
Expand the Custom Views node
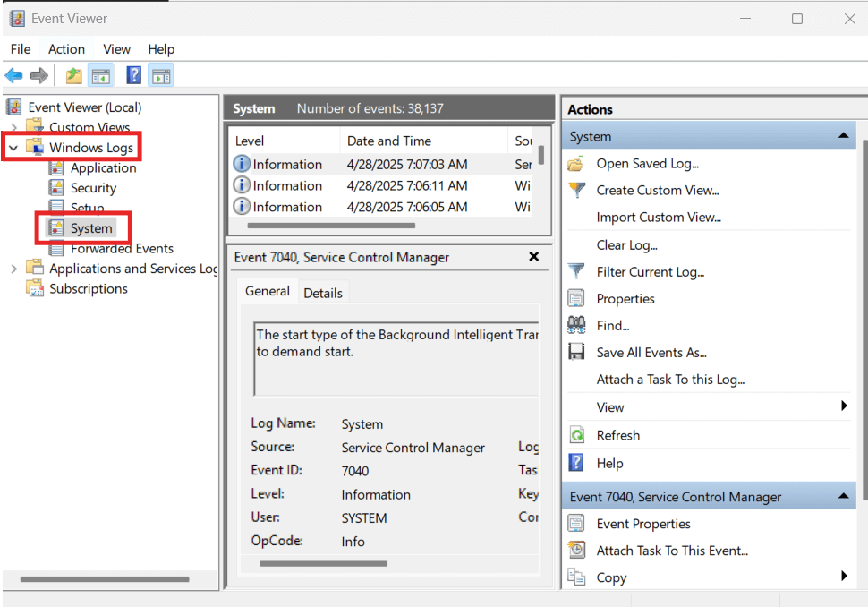pos(14,126)
